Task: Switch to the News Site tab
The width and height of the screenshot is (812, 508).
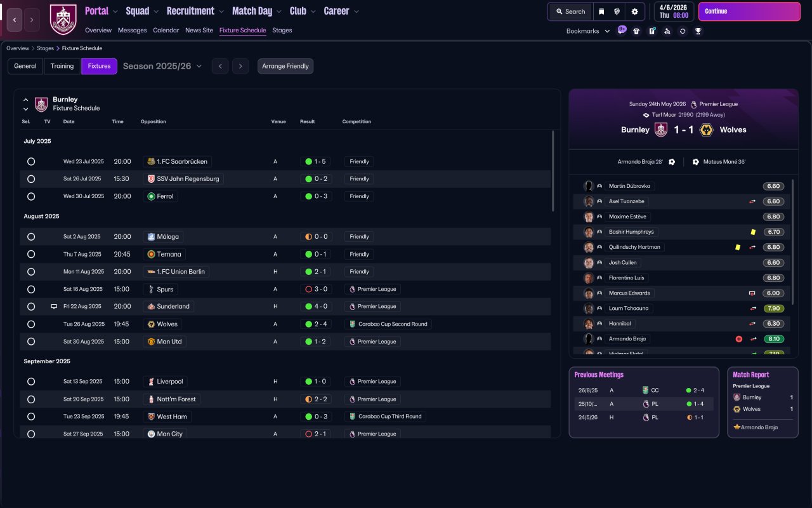Action: (199, 30)
